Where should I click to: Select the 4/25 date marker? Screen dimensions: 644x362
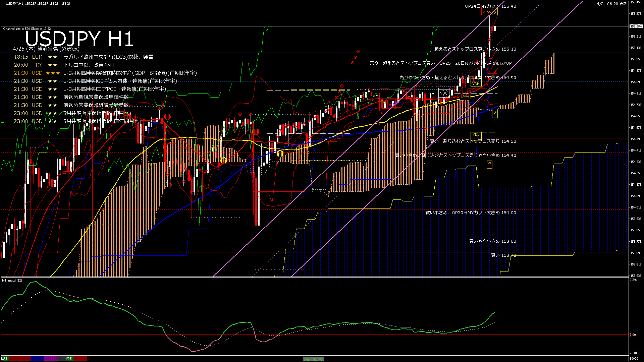coord(68,359)
